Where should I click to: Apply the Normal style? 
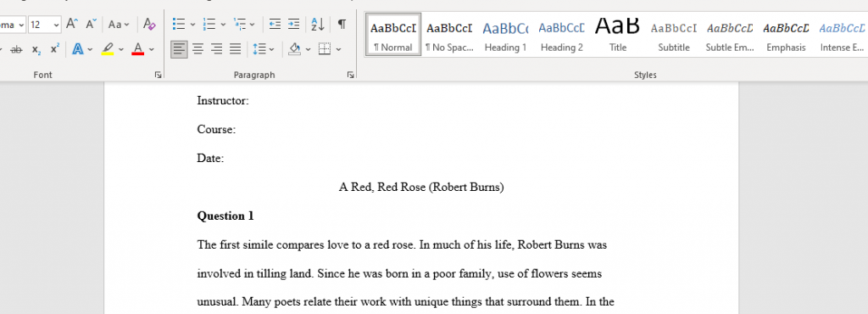tap(393, 34)
